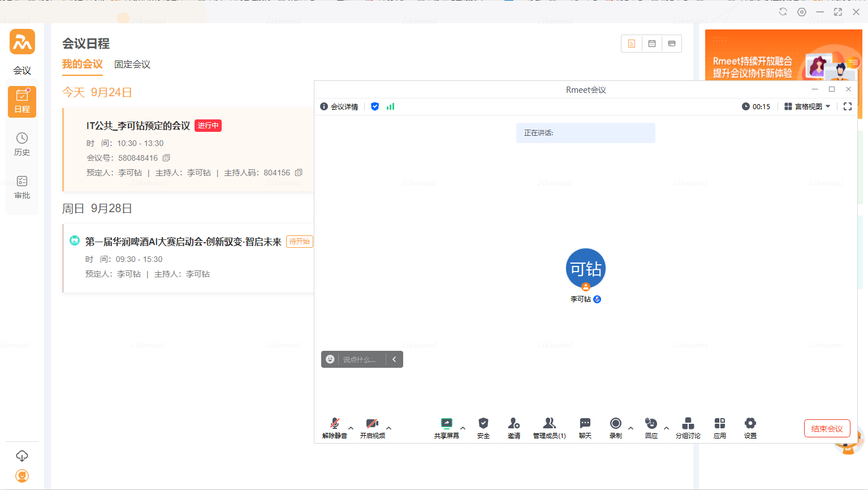Open the Chat (聊天) panel
The image size is (868, 490).
click(x=585, y=427)
